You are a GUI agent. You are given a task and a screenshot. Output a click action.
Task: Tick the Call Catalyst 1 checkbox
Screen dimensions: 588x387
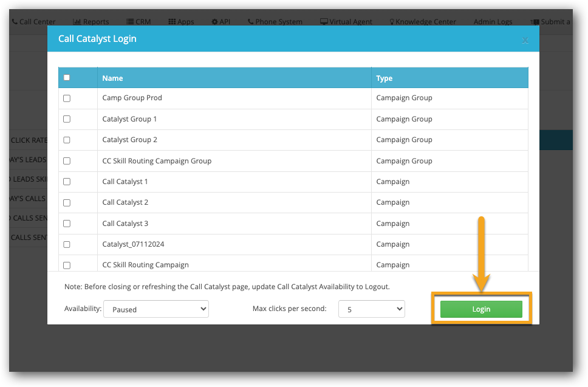(67, 182)
